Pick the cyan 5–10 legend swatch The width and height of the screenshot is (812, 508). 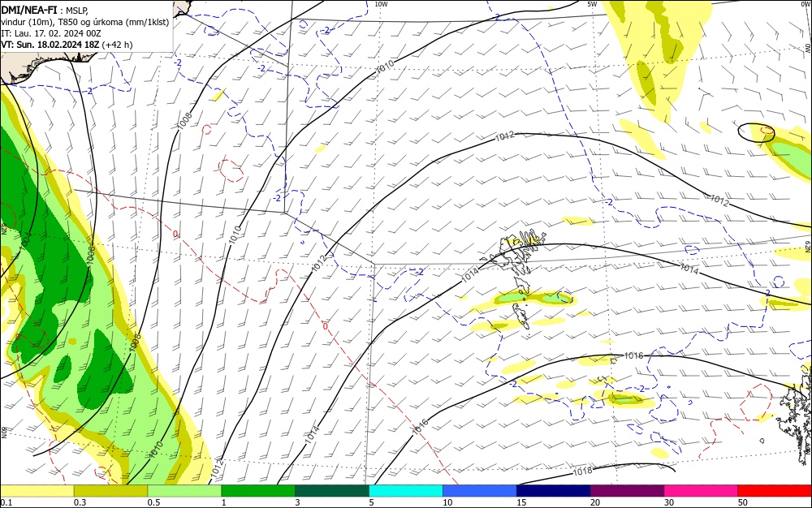406,491
